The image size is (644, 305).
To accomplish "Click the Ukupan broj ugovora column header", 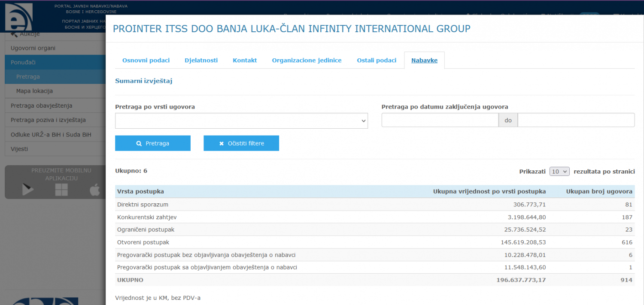I will click(x=599, y=191).
